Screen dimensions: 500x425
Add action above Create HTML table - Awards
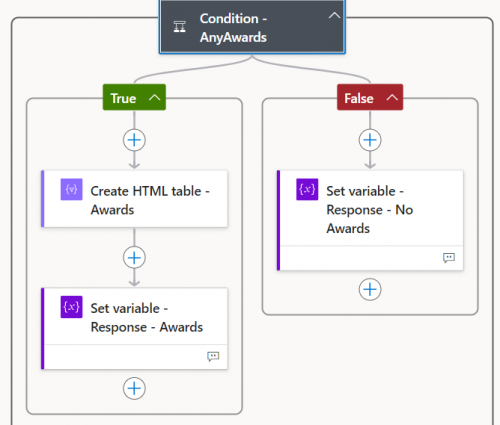(x=134, y=140)
